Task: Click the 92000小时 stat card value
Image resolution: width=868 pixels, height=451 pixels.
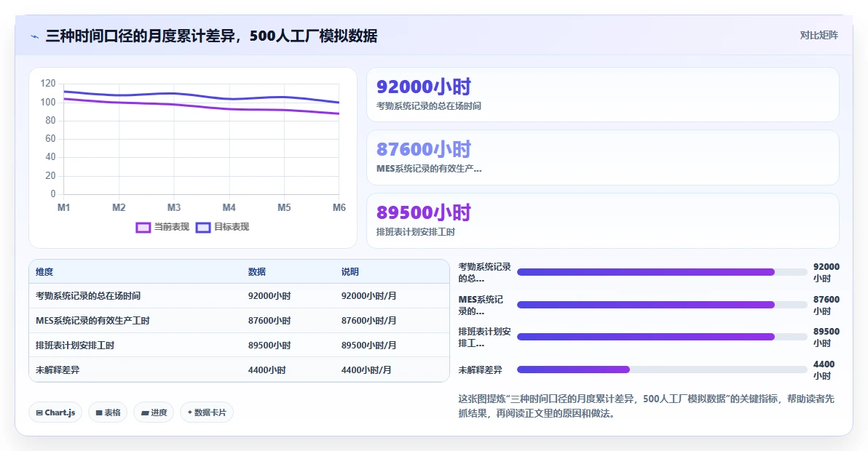Action: point(424,87)
